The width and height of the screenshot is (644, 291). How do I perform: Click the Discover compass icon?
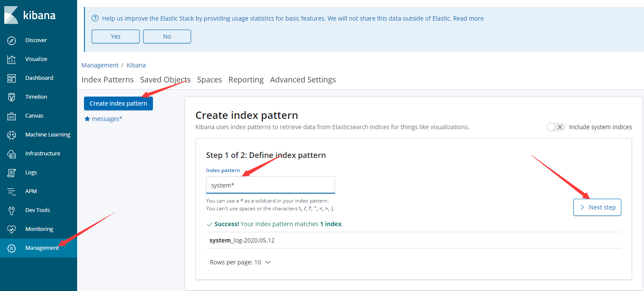[12, 40]
